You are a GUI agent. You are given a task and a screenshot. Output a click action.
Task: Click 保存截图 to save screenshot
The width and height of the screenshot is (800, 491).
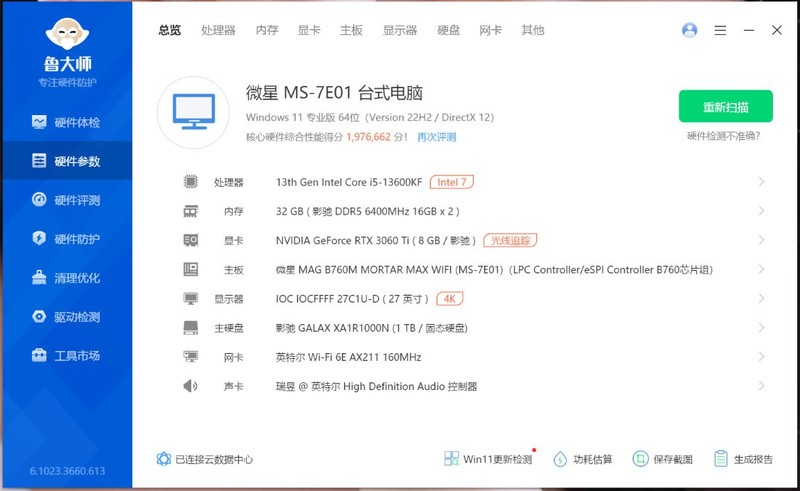tap(663, 459)
